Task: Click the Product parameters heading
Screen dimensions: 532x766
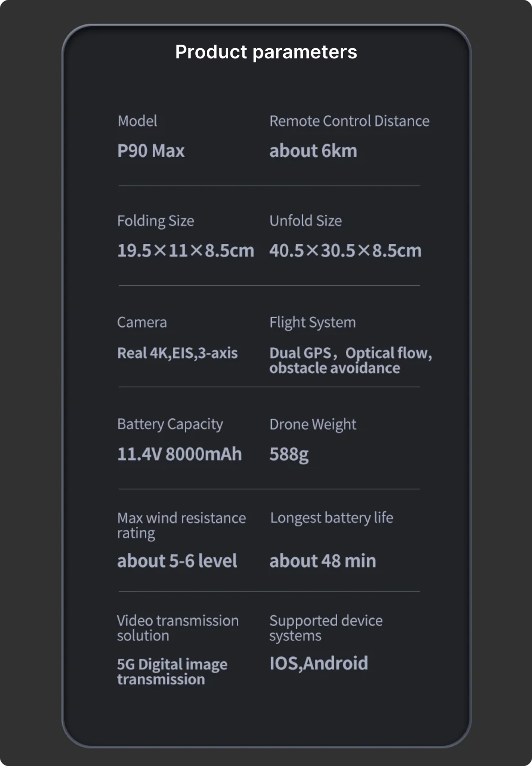Action: pos(266,52)
